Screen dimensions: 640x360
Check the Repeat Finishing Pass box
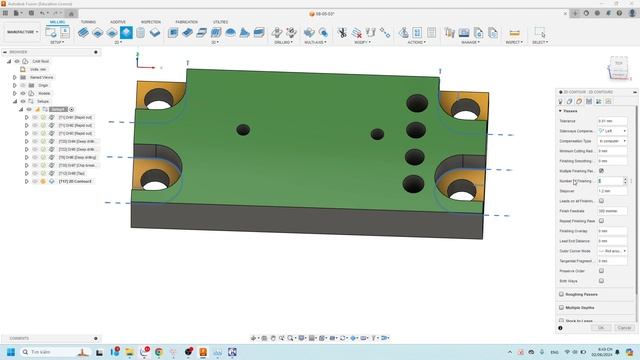(x=601, y=221)
